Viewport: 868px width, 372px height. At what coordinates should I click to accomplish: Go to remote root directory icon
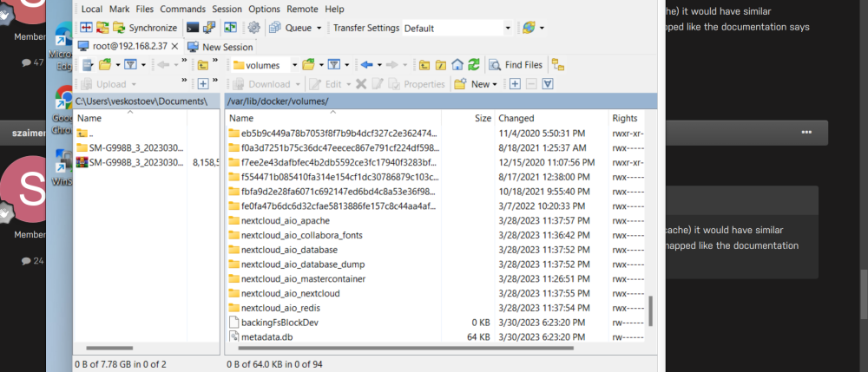pyautogui.click(x=441, y=65)
